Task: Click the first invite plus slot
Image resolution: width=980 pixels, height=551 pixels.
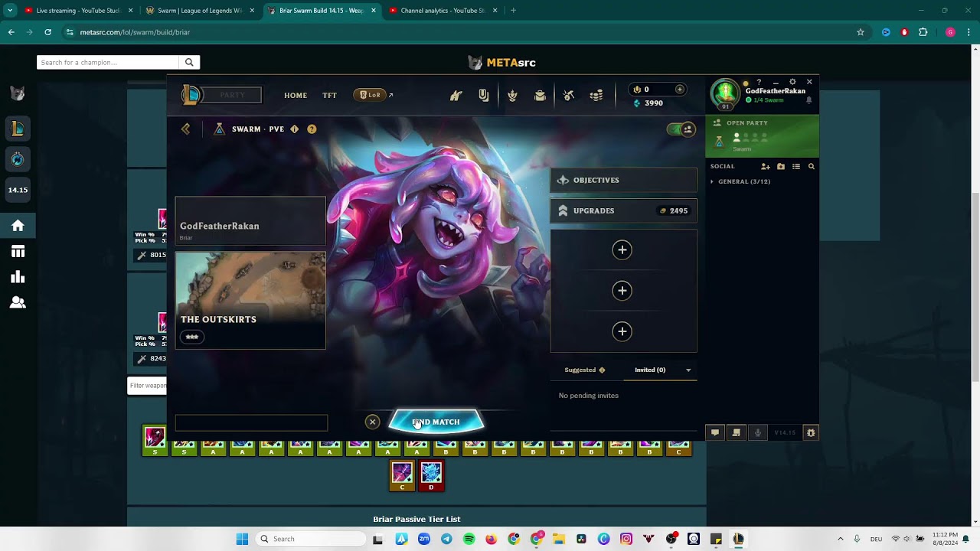Action: 622,249
